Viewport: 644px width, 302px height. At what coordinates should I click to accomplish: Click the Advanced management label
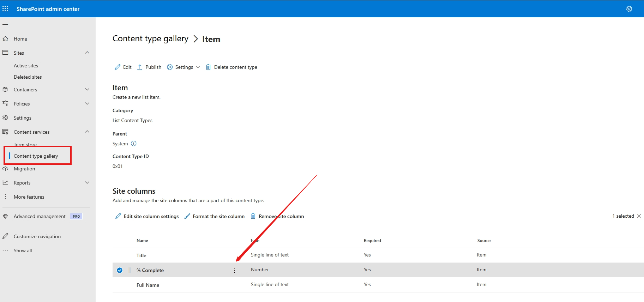tap(40, 216)
